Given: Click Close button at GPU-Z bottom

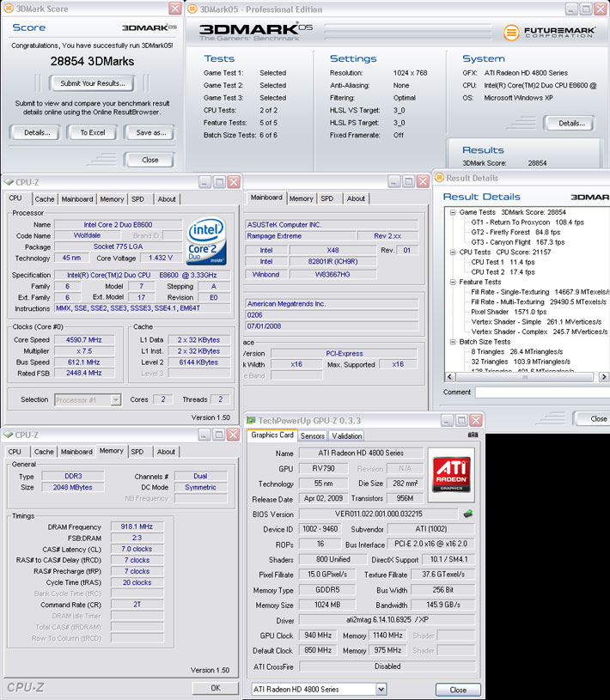Looking at the screenshot, I should click(x=458, y=690).
